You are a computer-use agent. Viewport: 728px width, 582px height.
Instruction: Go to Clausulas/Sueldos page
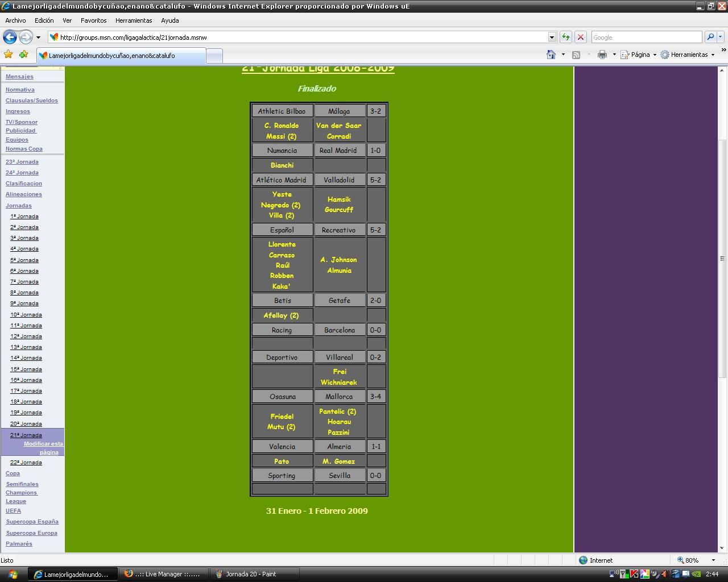click(x=32, y=101)
